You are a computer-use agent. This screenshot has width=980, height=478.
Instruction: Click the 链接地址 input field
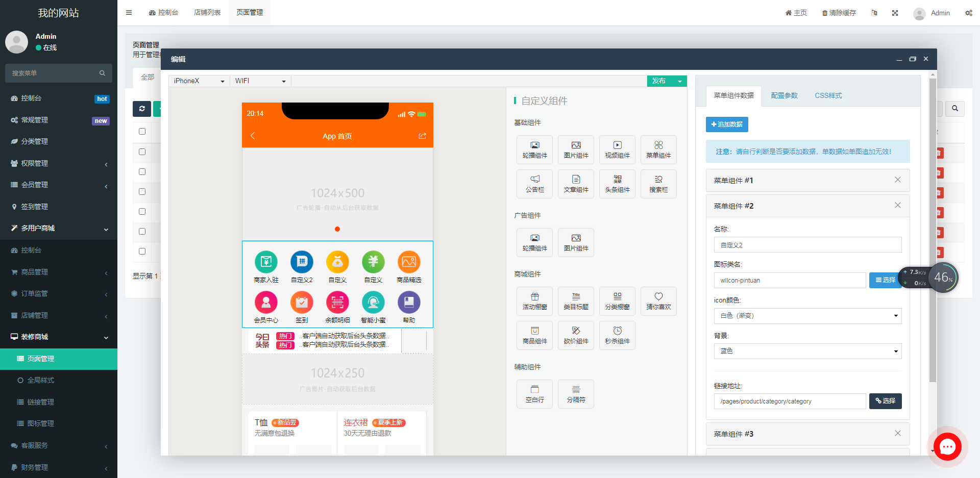click(x=790, y=401)
